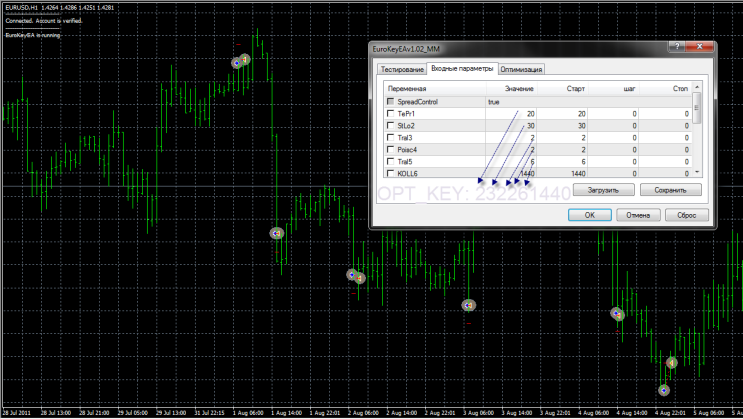Click the KOLL6 variable name
This screenshot has height=419, width=743.
click(408, 173)
